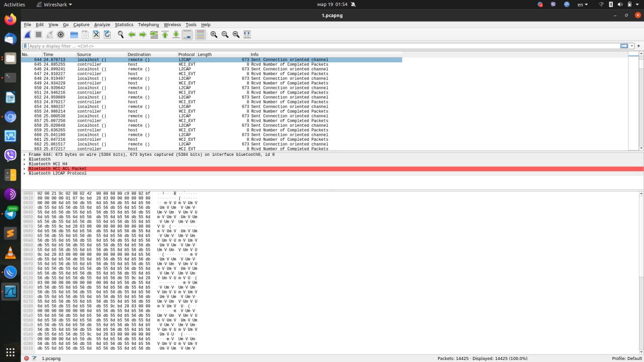The image size is (644, 362).
Task: Open the Analyze menu
Action: click(x=102, y=25)
